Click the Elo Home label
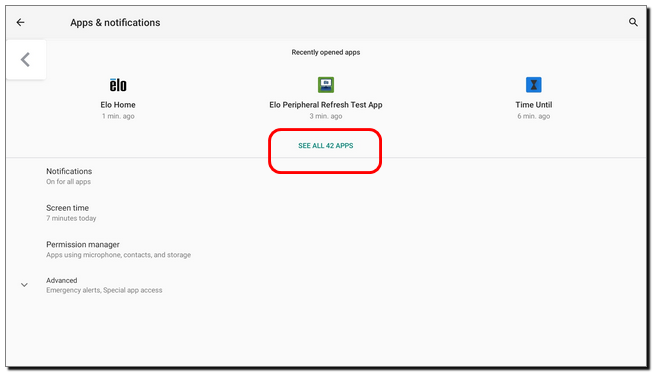Viewport: 653px width, 373px height. coord(118,105)
